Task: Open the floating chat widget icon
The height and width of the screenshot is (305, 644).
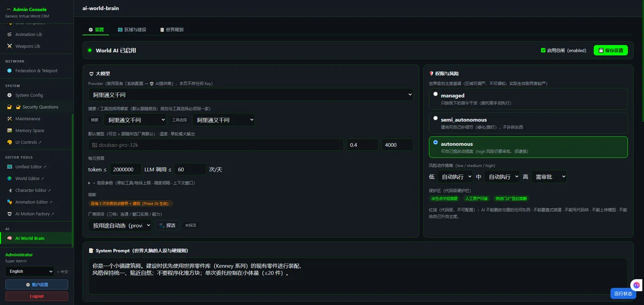Action: [x=636, y=285]
